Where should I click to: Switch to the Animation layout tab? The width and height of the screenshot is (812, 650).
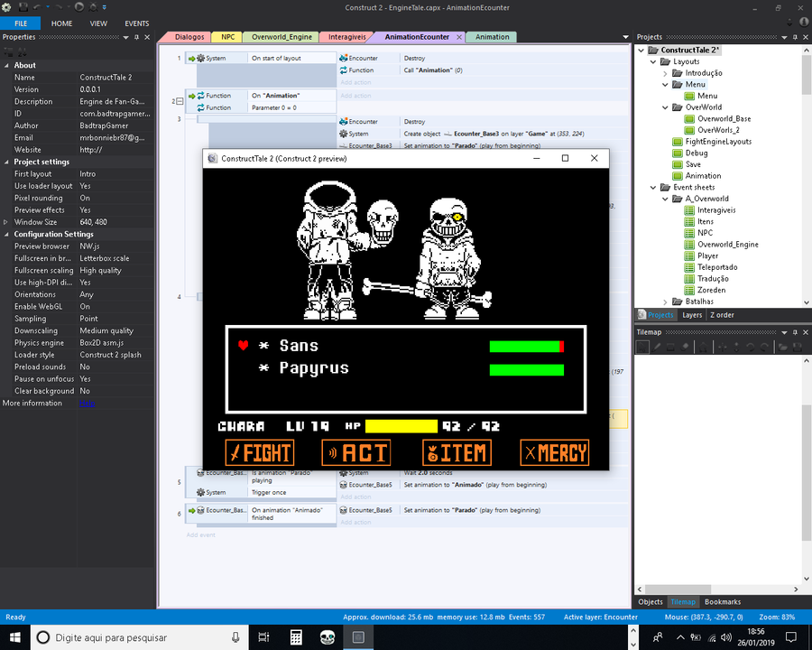coord(492,37)
